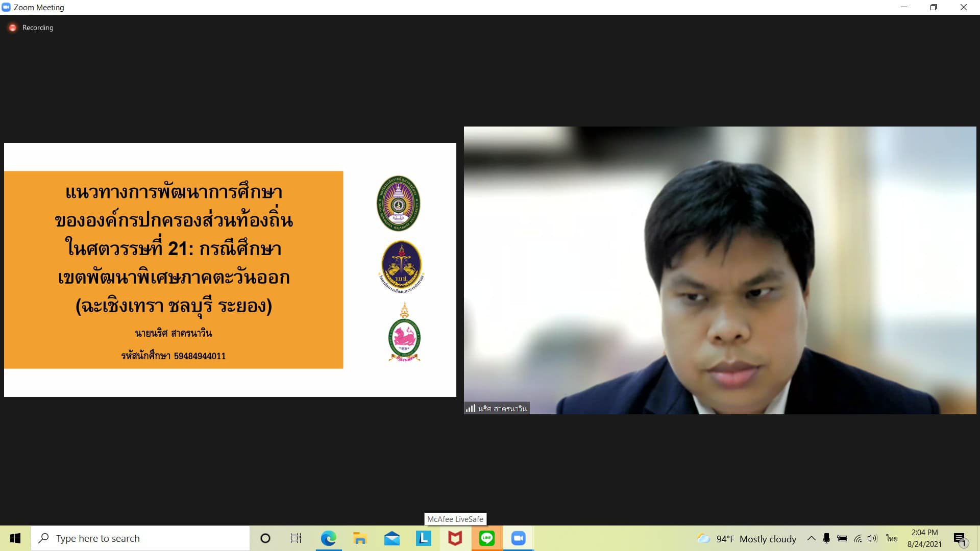This screenshot has width=980, height=551.
Task: Open the LINE app in taskbar
Action: click(486, 538)
